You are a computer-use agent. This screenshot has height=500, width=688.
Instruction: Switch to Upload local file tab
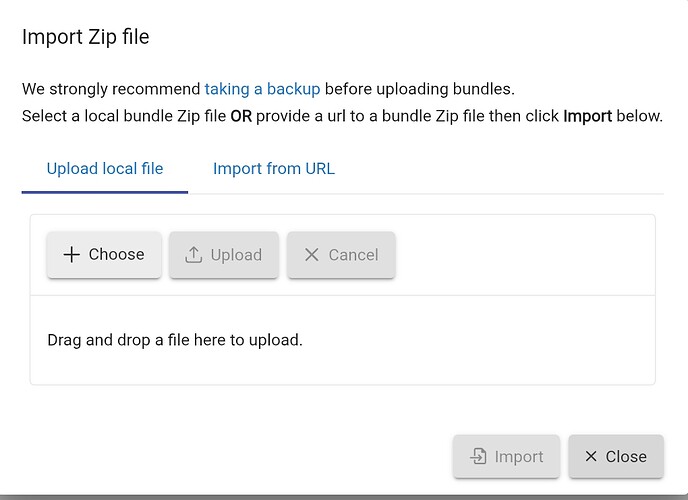(105, 168)
